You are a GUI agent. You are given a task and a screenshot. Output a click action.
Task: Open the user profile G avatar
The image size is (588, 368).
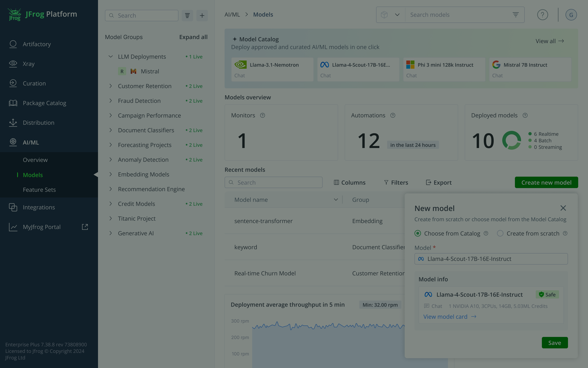571,15
